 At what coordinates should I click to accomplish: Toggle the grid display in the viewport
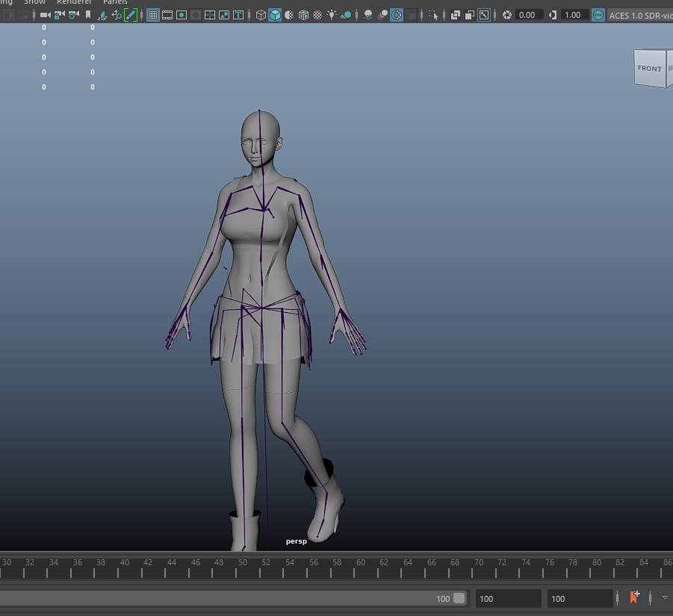click(152, 15)
